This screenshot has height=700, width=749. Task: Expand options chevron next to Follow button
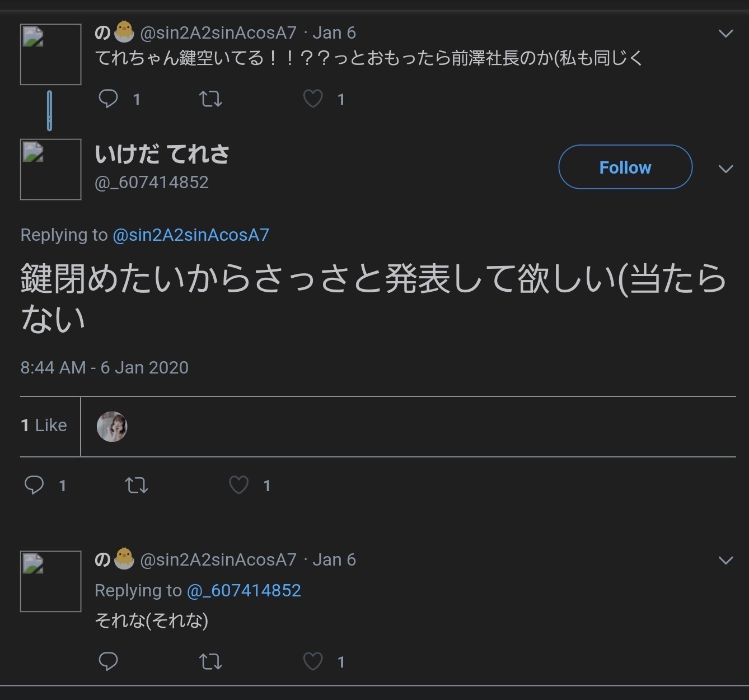click(x=725, y=169)
